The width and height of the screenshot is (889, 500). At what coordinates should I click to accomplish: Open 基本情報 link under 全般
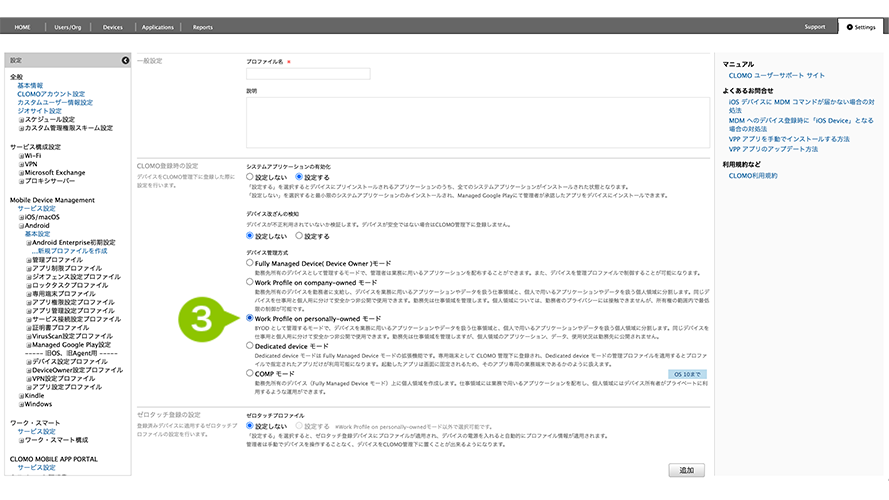click(30, 86)
